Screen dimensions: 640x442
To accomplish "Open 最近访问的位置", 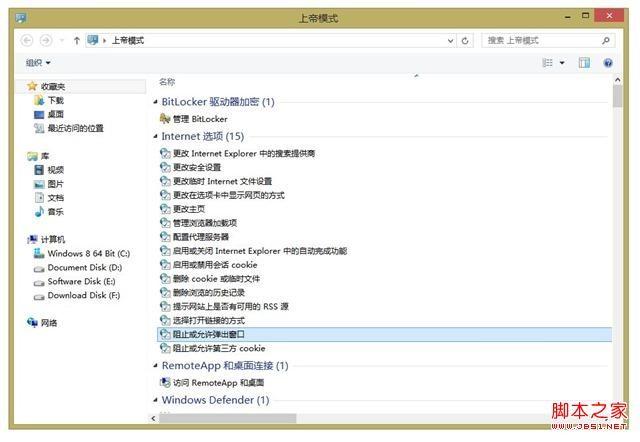I will pyautogui.click(x=76, y=128).
